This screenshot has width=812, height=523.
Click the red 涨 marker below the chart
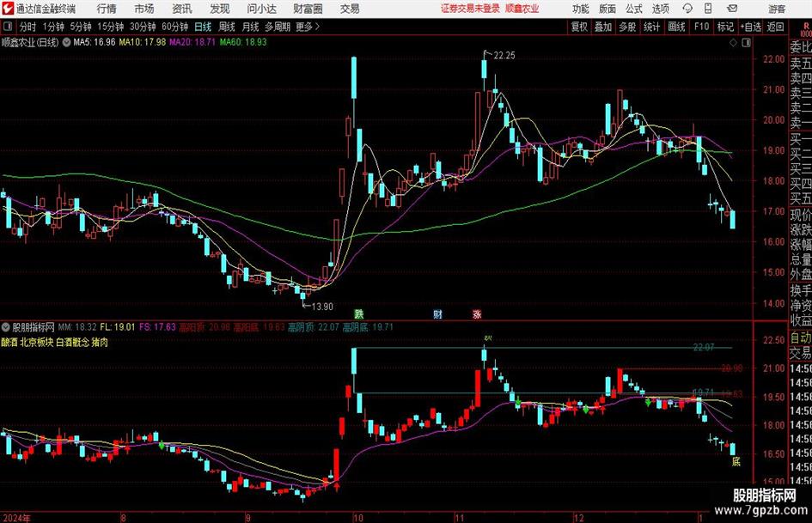point(477,313)
